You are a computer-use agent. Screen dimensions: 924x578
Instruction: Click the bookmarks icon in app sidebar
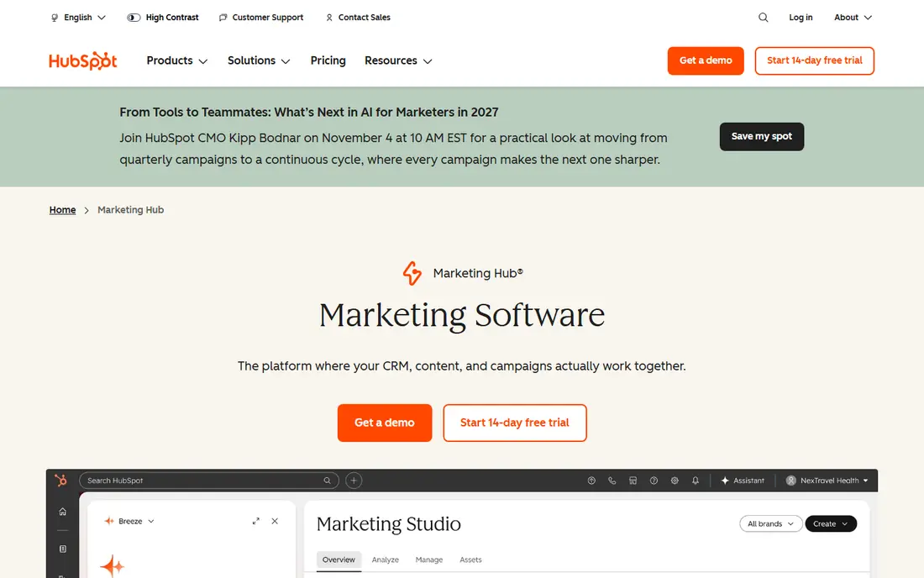click(x=62, y=549)
